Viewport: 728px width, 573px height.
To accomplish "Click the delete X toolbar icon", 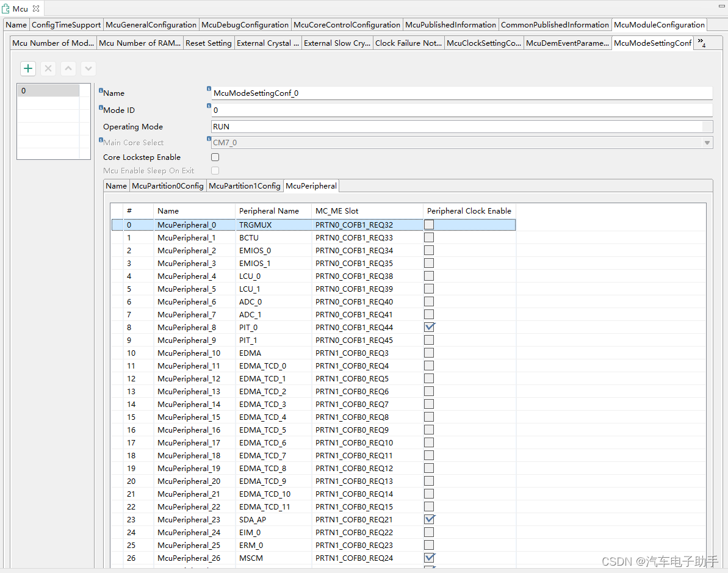I will click(48, 69).
